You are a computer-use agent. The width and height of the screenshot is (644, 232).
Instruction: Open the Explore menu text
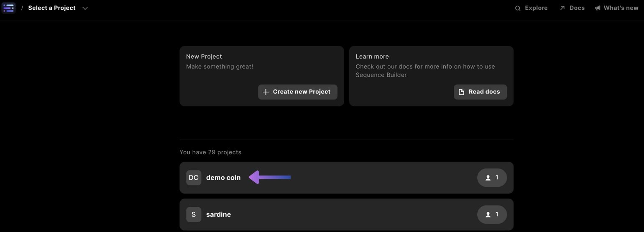coord(536,8)
